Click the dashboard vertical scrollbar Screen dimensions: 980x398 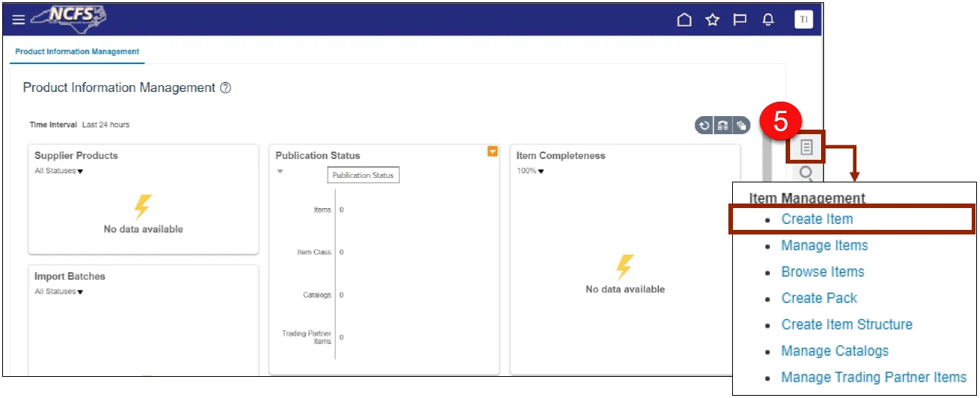click(766, 226)
